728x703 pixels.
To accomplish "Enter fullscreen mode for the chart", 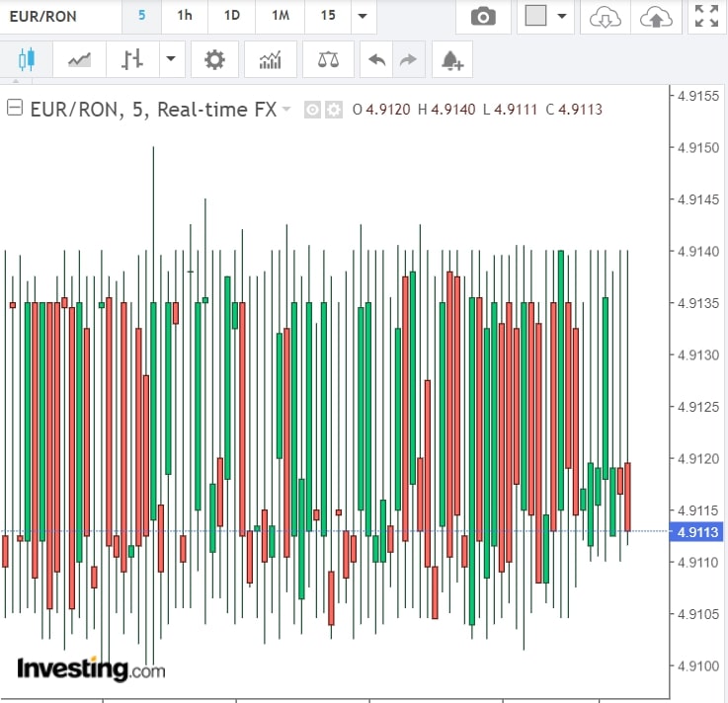I will (706, 17).
